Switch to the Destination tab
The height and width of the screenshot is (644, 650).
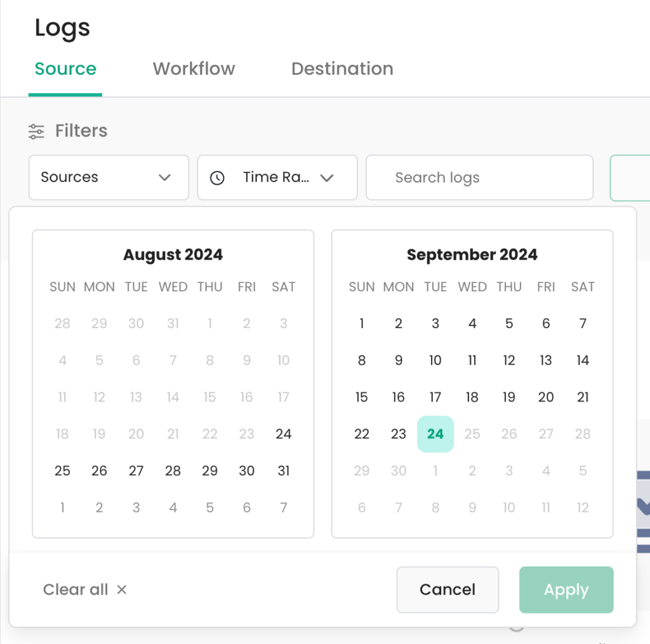(x=342, y=69)
